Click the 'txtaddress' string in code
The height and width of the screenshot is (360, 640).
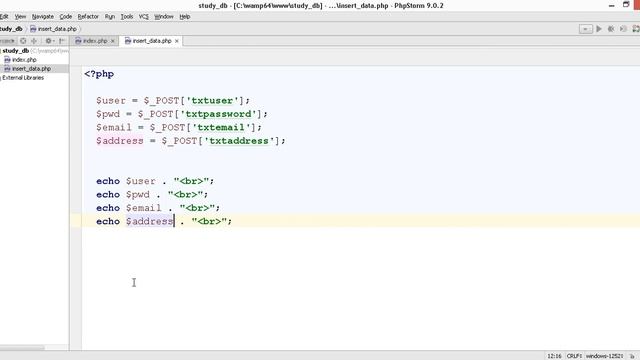(x=239, y=141)
